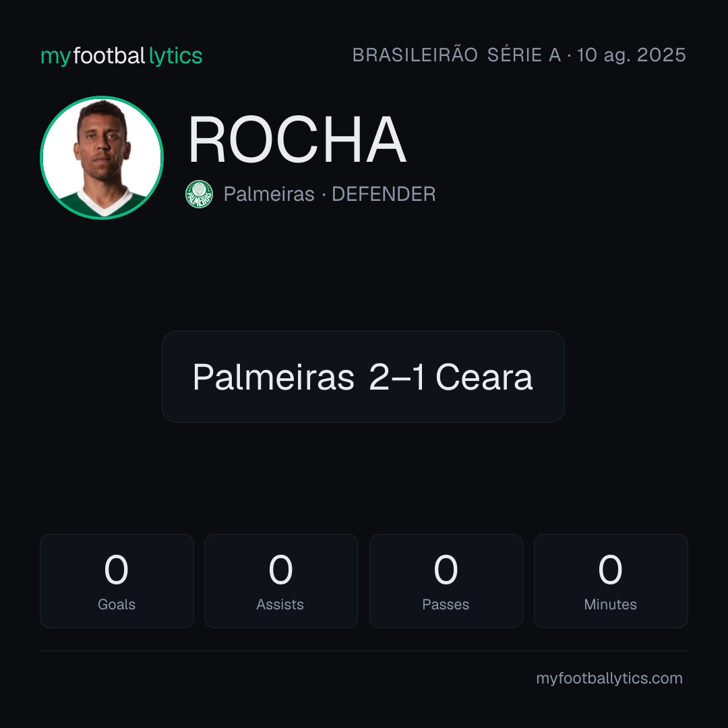Select the Passes stat card
The width and height of the screenshot is (728, 728).
click(x=446, y=581)
